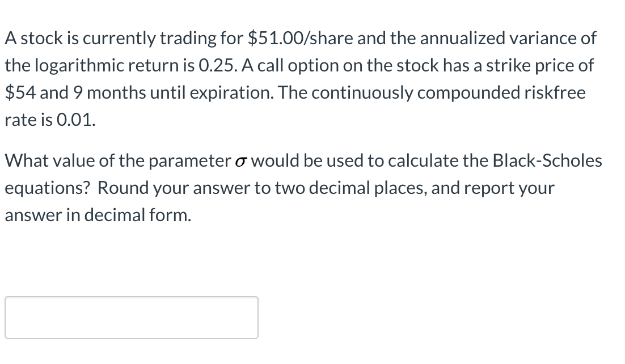Select the sigma symbol in the question
This screenshot has height=364, width=625.
pyautogui.click(x=241, y=160)
